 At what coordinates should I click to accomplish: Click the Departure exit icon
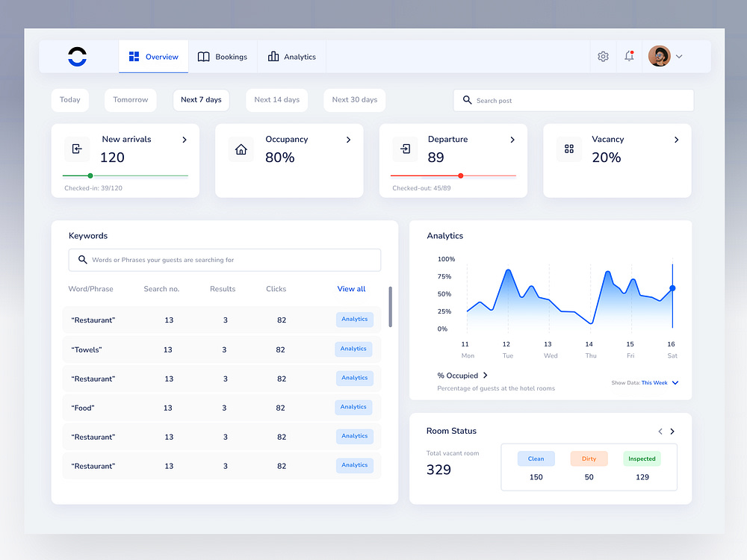tap(405, 149)
